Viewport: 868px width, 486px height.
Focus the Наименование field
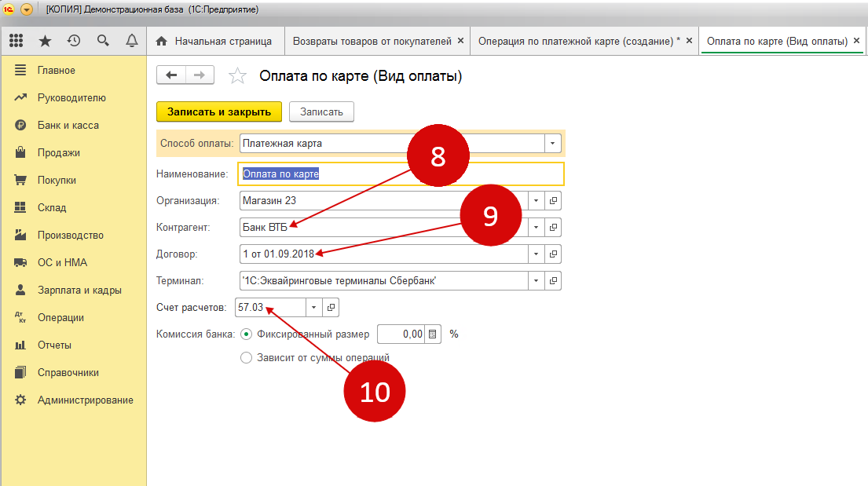coord(401,174)
